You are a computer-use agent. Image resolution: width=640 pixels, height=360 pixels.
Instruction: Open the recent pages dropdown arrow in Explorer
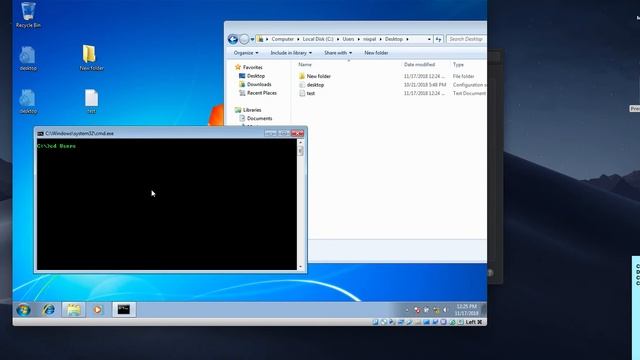(252, 40)
